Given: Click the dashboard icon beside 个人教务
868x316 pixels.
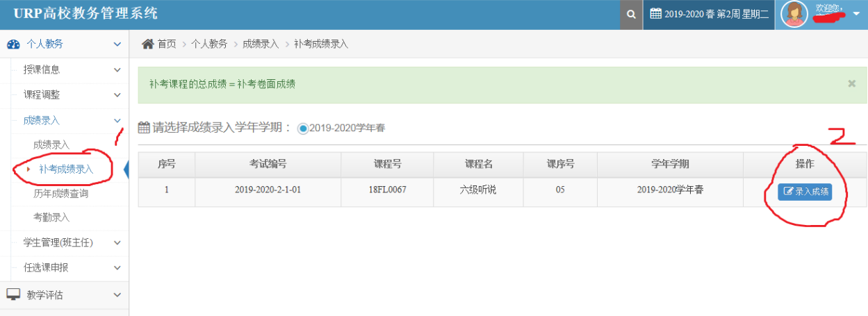Looking at the screenshot, I should click(x=13, y=44).
